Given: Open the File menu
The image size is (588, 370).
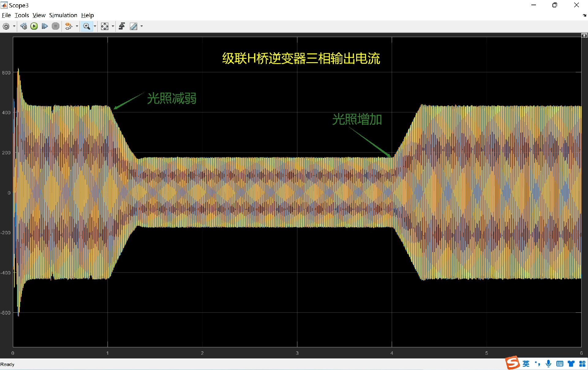Looking at the screenshot, I should [x=6, y=15].
